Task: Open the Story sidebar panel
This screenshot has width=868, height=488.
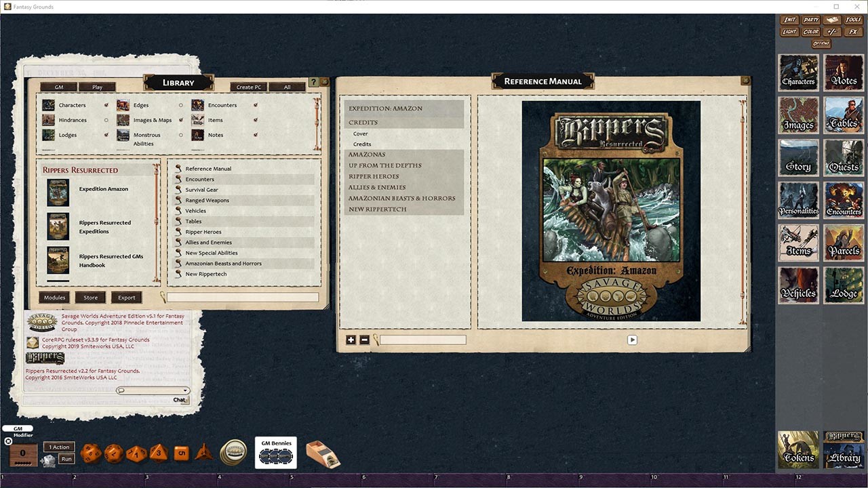Action: [x=798, y=157]
